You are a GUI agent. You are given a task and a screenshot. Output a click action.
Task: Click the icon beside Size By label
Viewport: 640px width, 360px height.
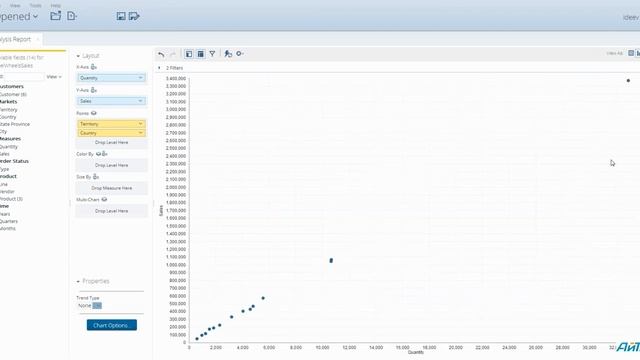pyautogui.click(x=96, y=177)
